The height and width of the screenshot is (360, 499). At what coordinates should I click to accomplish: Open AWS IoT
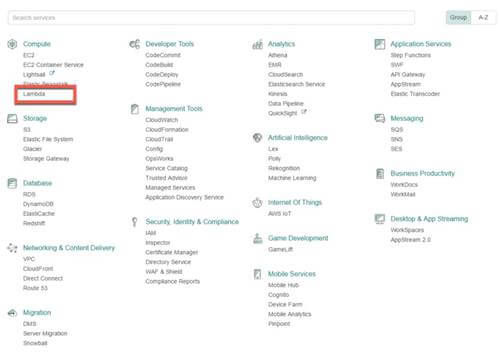(280, 214)
